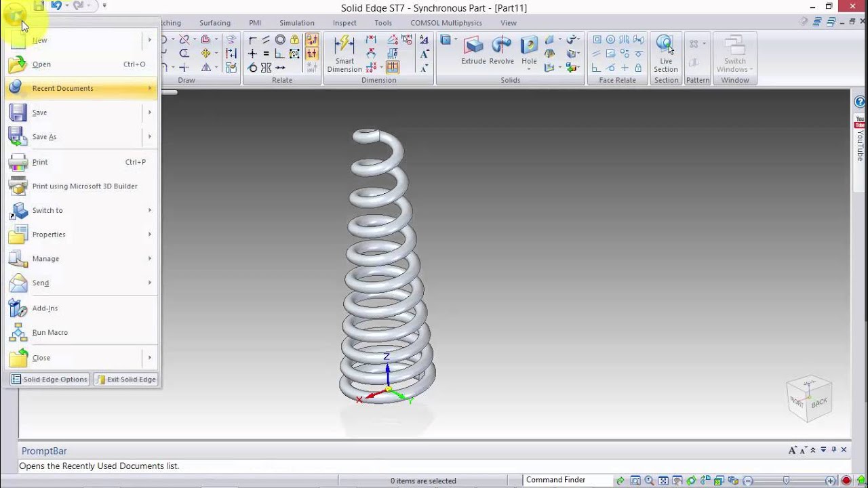868x488 pixels.
Task: Switch to the COMSOL Multiphysics tab
Action: pyautogui.click(x=446, y=23)
